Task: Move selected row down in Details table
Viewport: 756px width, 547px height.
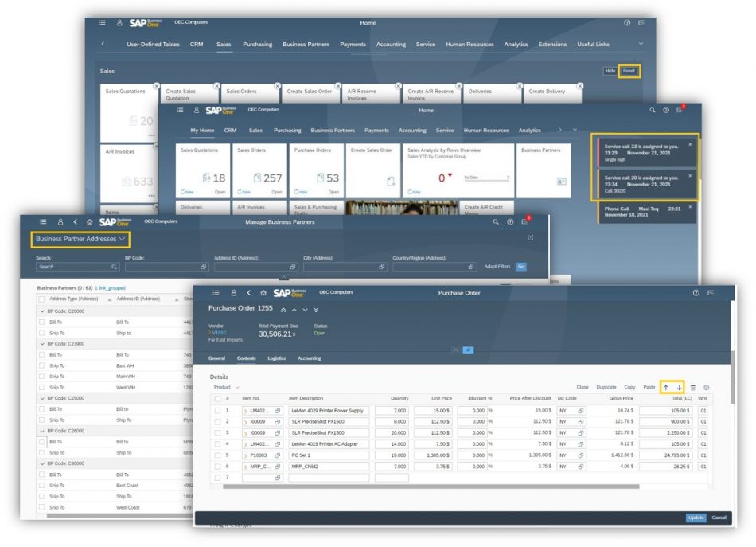Action: [x=679, y=387]
